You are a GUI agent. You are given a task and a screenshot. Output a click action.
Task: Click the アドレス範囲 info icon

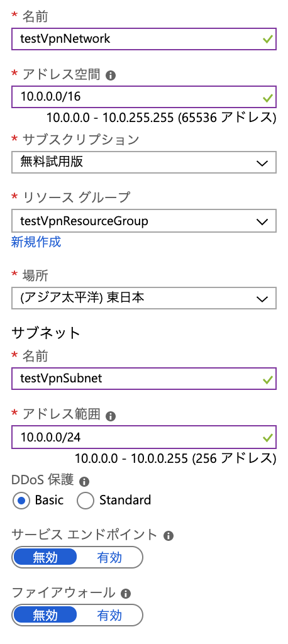tap(110, 416)
